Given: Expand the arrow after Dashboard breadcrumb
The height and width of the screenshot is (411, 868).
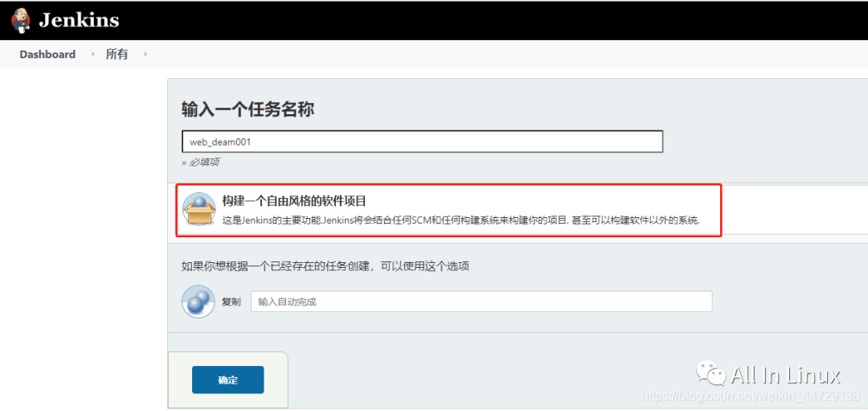Looking at the screenshot, I should [x=93, y=54].
